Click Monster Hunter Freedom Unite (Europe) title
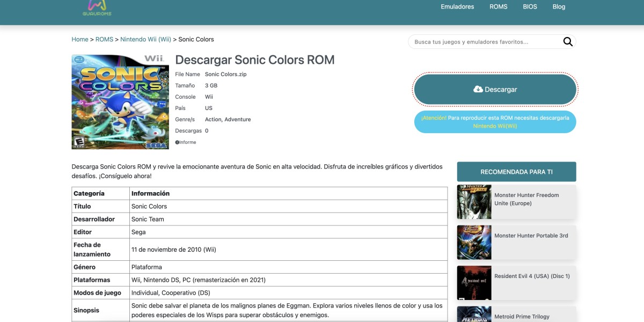 tap(526, 199)
